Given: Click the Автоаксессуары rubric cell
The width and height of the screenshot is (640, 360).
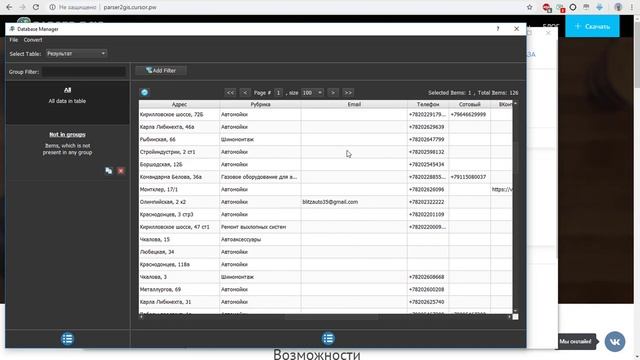Looking at the screenshot, I should (260, 240).
